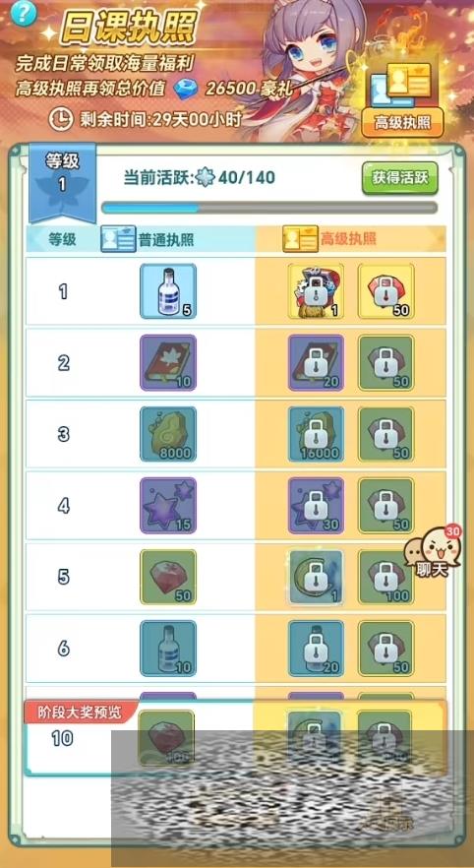
Task: Tap the level 1 bottle reward icon
Action: coord(168,291)
